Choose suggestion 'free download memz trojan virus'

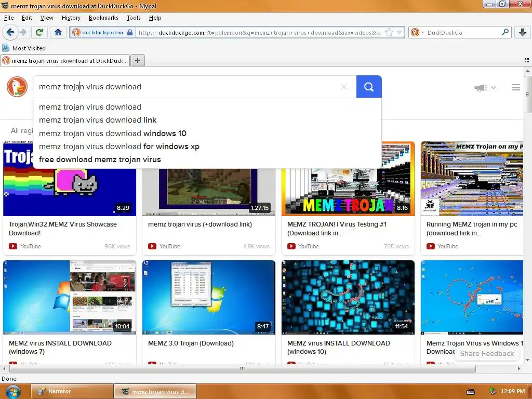point(100,159)
